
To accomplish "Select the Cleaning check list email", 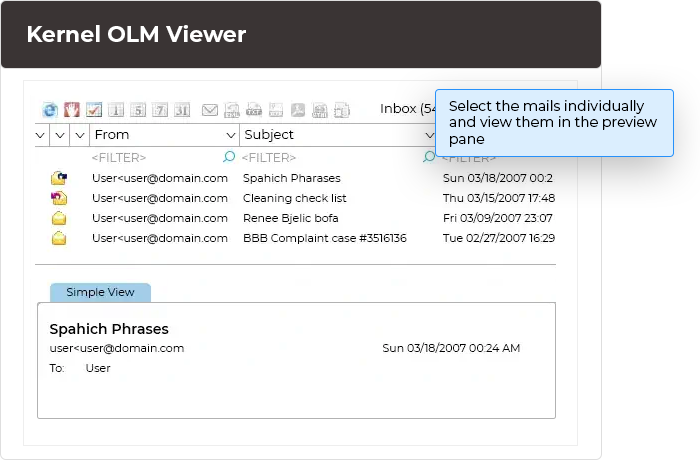I will pos(295,198).
